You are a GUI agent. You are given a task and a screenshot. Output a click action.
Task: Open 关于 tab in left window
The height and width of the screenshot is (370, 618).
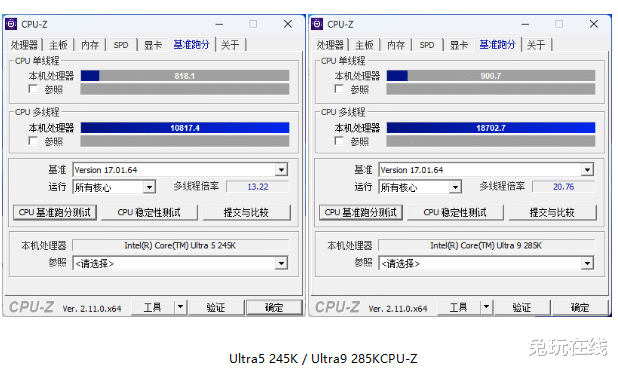tap(230, 45)
